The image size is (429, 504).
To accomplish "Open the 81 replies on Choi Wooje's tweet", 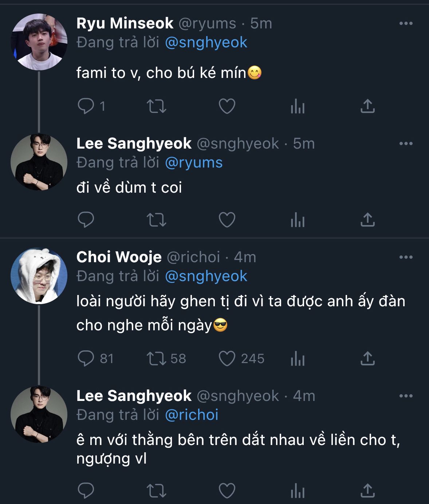I will [86, 359].
